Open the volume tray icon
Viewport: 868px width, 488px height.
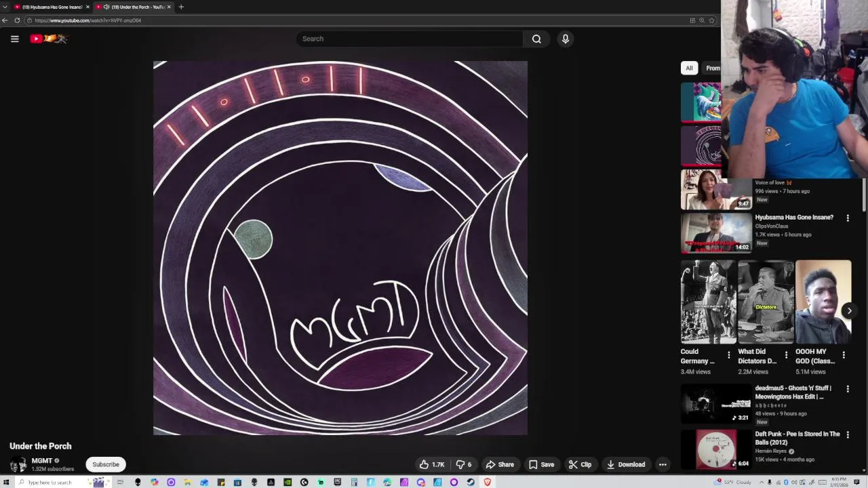(x=794, y=482)
